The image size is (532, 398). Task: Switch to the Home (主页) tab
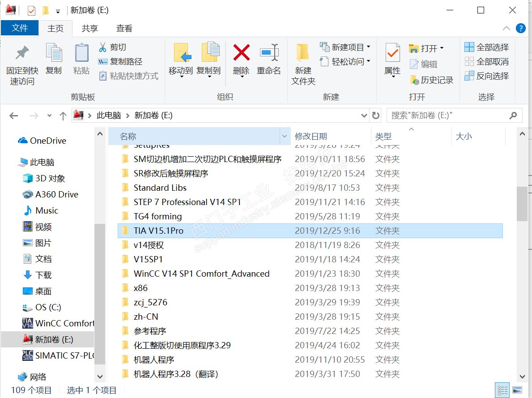(x=55, y=28)
